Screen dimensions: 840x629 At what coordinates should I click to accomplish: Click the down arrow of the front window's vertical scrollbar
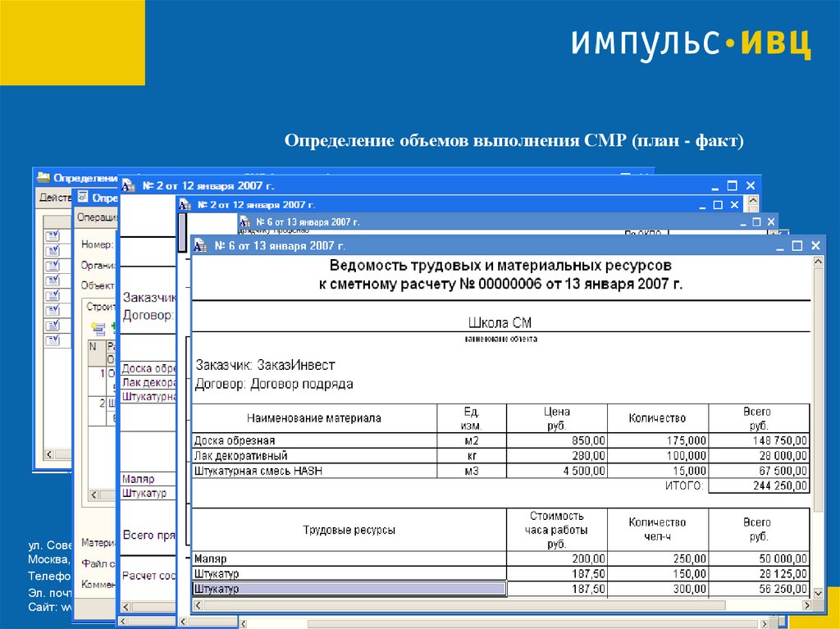(x=818, y=593)
